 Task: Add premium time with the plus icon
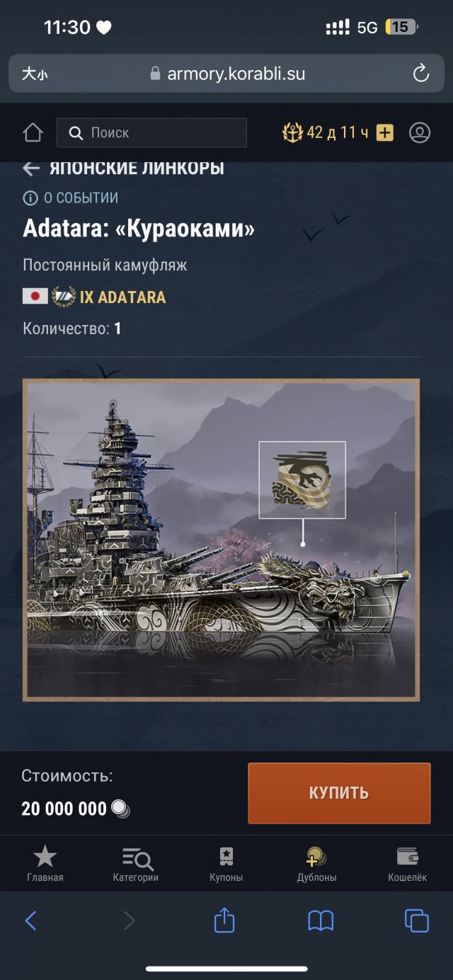[x=384, y=132]
